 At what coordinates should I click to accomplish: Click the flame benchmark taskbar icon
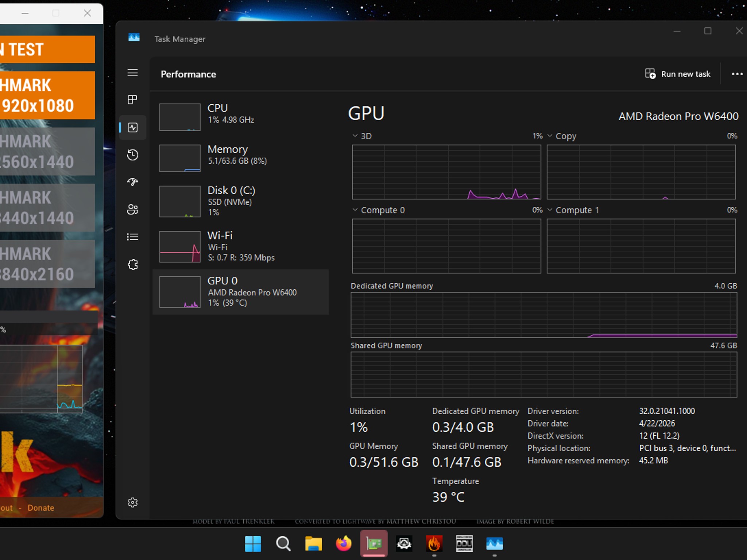[434, 544]
